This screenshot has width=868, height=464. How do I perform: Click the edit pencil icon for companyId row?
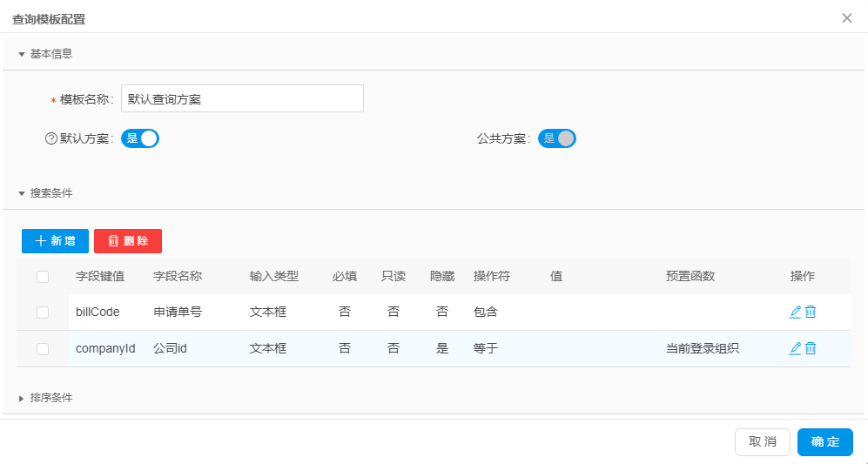click(795, 348)
